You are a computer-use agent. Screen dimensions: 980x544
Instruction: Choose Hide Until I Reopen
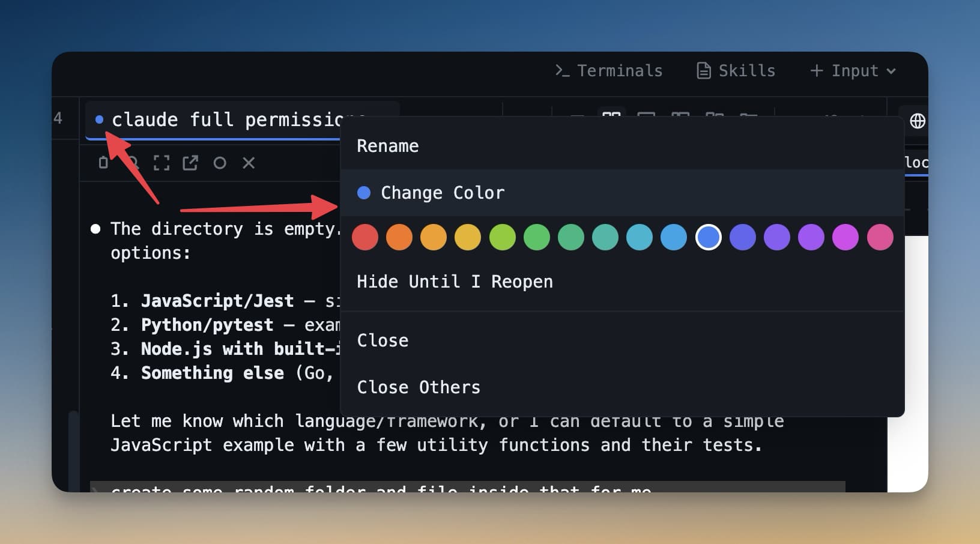coord(622,282)
